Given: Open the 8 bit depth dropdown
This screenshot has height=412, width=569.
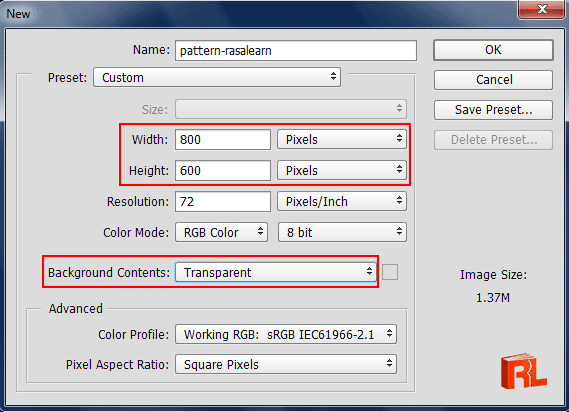Looking at the screenshot, I should (342, 232).
